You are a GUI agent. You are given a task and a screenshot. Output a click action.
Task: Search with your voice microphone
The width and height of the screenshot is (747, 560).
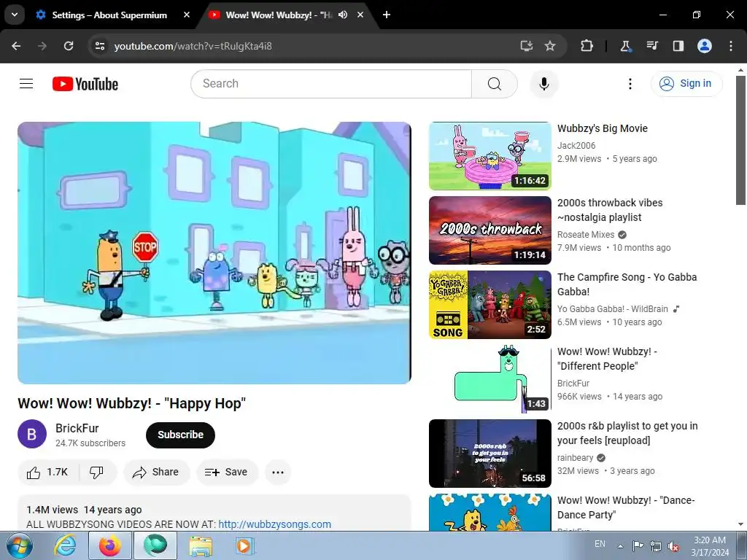pyautogui.click(x=544, y=84)
